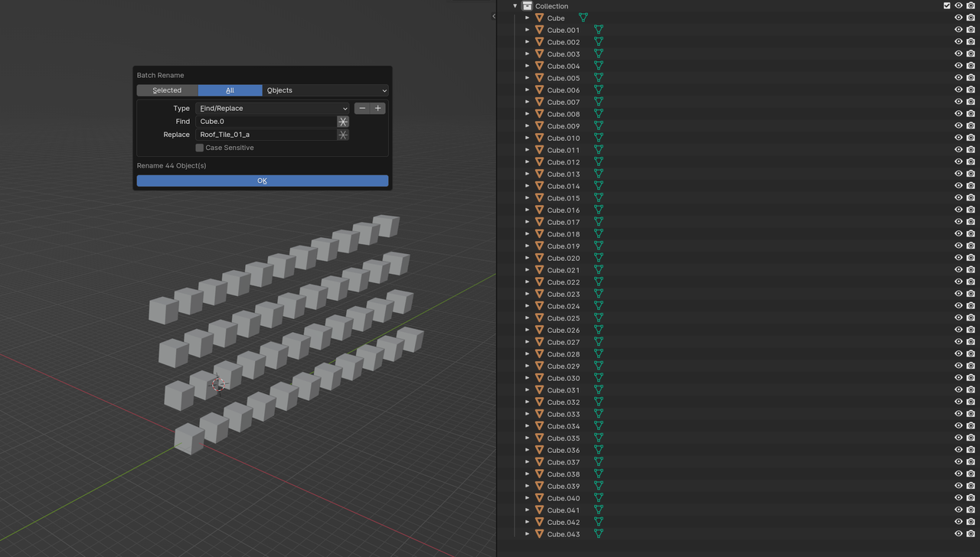Uncheck the Collection exclude checkbox

pos(947,6)
